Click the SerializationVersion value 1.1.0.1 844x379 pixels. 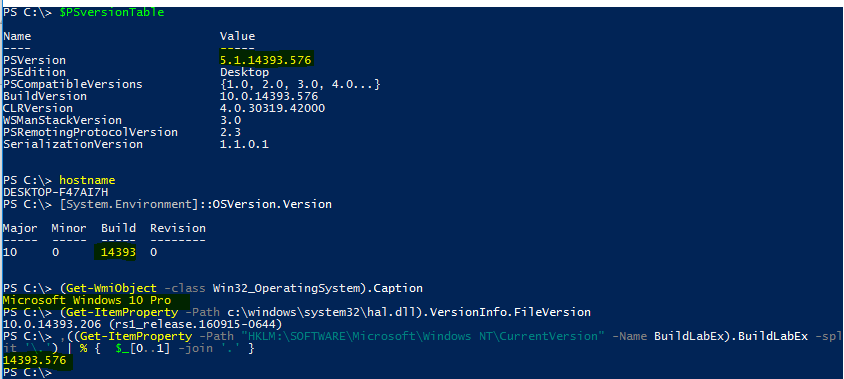click(244, 144)
